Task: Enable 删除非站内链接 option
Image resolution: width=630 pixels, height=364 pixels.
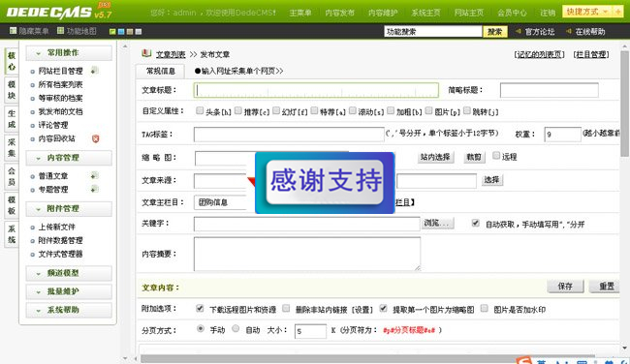Action: [286, 308]
